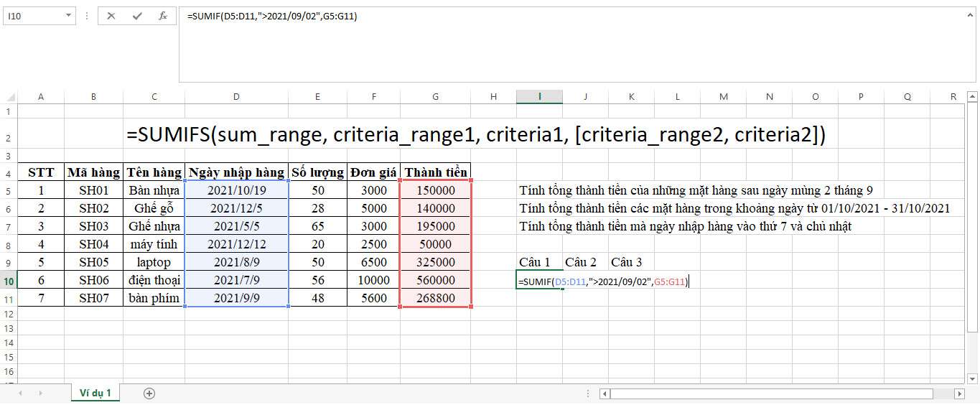
Task: Select cell containing SH04
Action: [x=93, y=244]
